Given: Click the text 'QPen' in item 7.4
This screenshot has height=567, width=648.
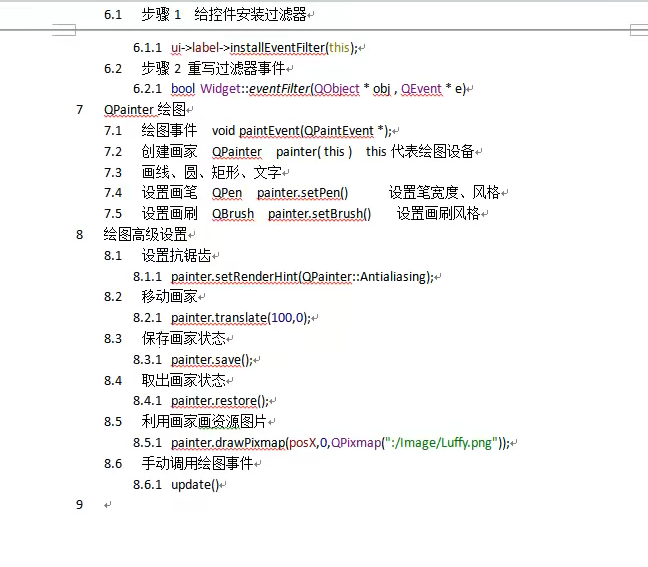Looking at the screenshot, I should pos(227,193).
